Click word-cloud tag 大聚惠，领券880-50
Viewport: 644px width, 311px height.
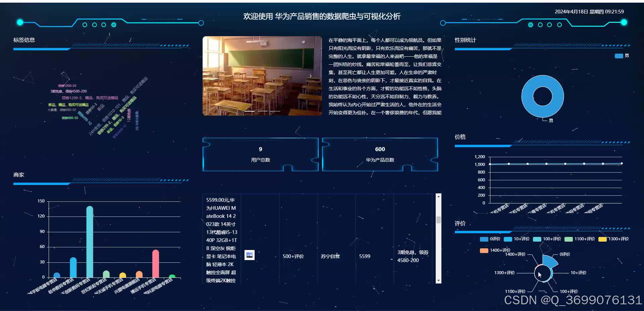coord(62,110)
